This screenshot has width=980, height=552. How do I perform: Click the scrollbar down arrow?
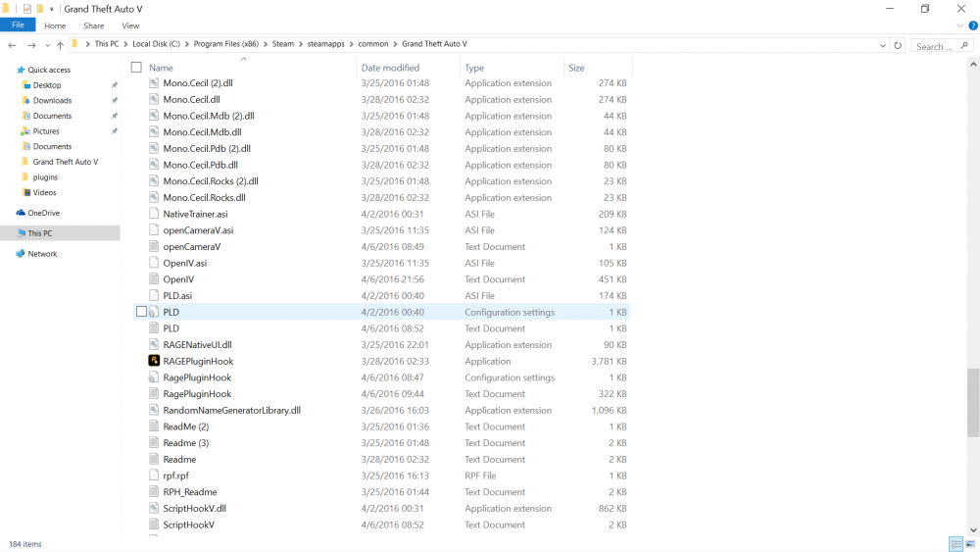tap(973, 529)
